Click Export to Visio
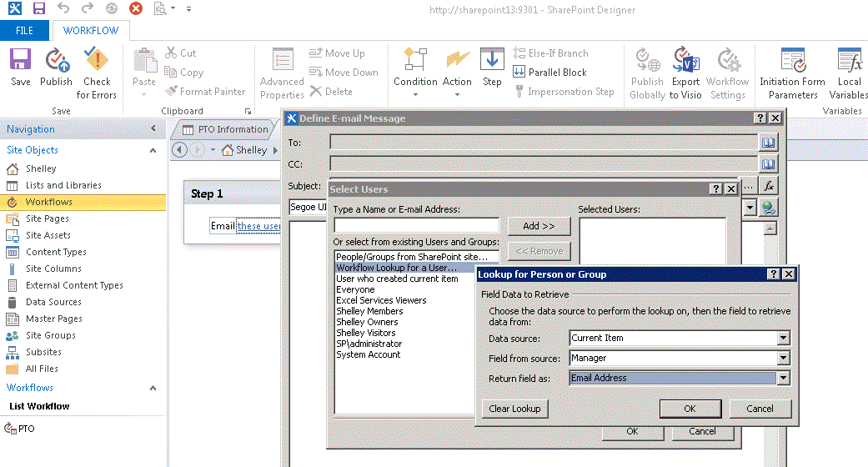This screenshot has width=868, height=467. point(685,73)
